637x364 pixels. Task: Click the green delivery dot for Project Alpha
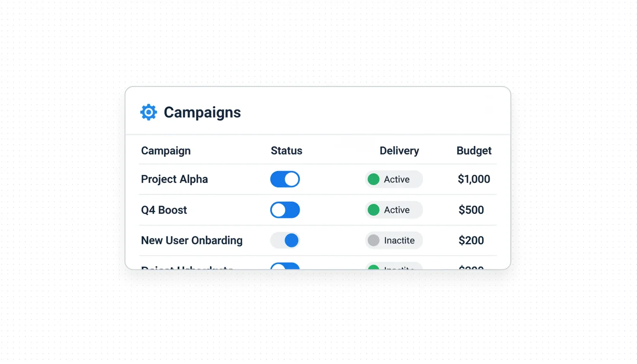pyautogui.click(x=373, y=179)
